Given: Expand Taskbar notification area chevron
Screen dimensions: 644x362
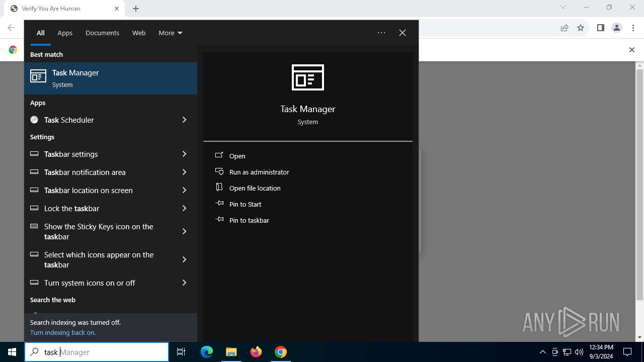Looking at the screenshot, I should click(x=184, y=172).
